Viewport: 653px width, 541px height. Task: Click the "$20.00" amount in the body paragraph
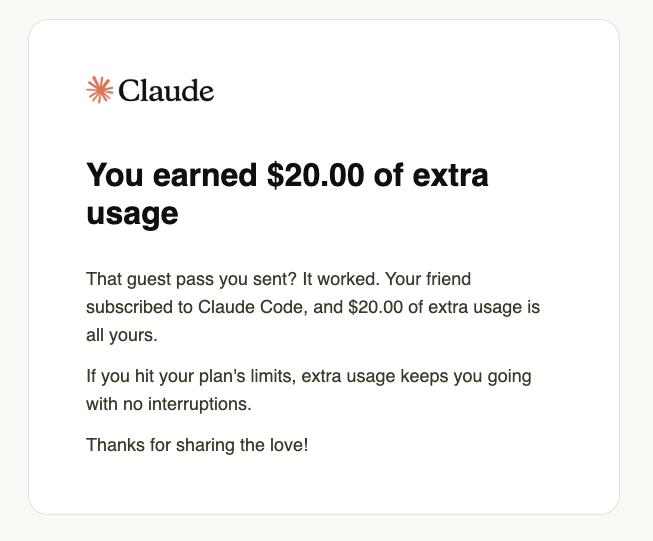375,307
